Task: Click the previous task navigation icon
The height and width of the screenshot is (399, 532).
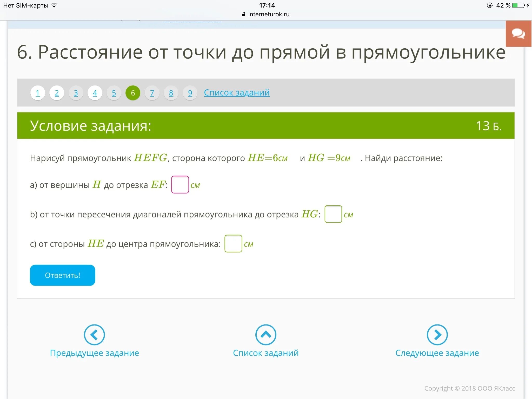Action: (95, 334)
